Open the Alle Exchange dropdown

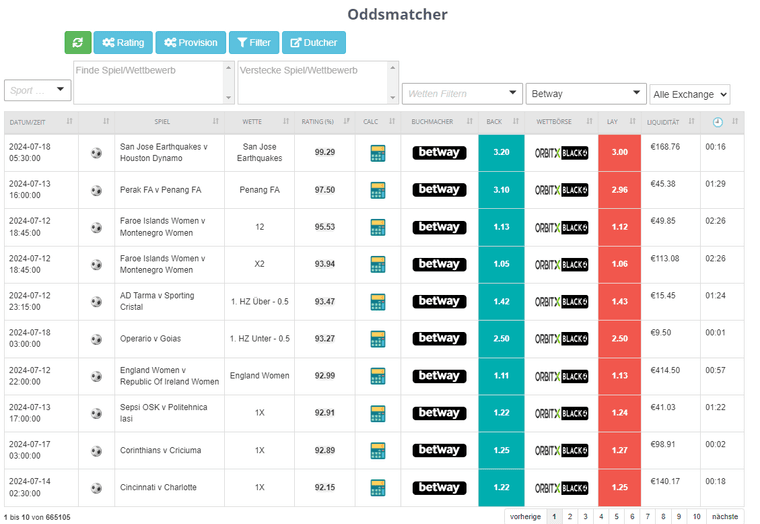click(x=690, y=94)
